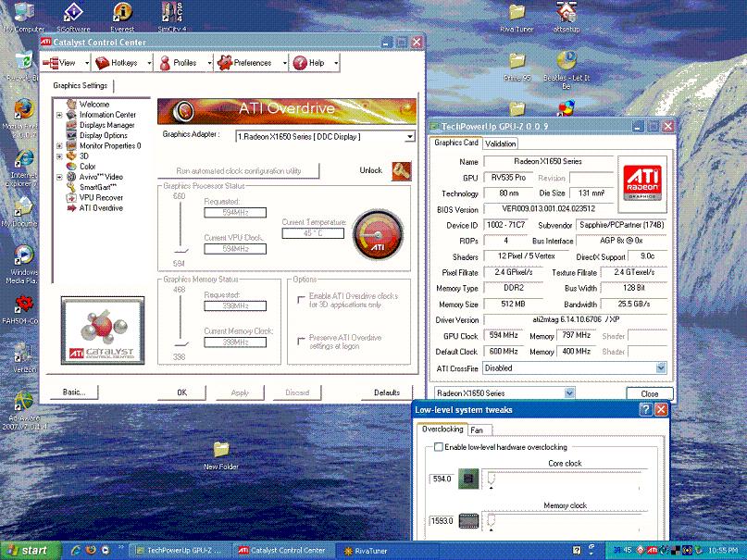Image resolution: width=747 pixels, height=560 pixels.
Task: Click the Unlock key icon in ATI Overdrive
Action: coord(401,171)
